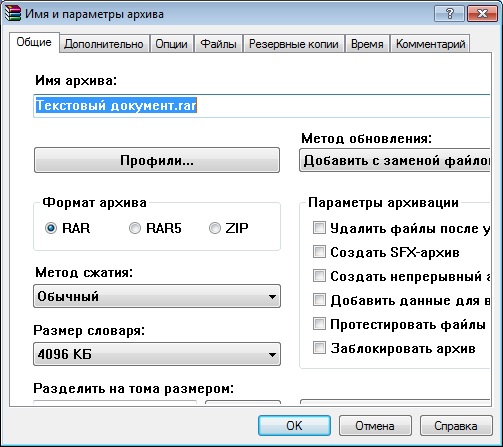Close the archive parameters dialog
The height and width of the screenshot is (447, 503).
pyautogui.click(x=482, y=14)
